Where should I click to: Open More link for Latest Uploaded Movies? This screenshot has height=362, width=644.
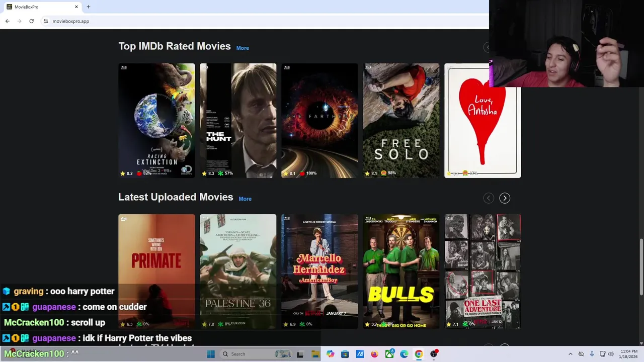coord(245,199)
